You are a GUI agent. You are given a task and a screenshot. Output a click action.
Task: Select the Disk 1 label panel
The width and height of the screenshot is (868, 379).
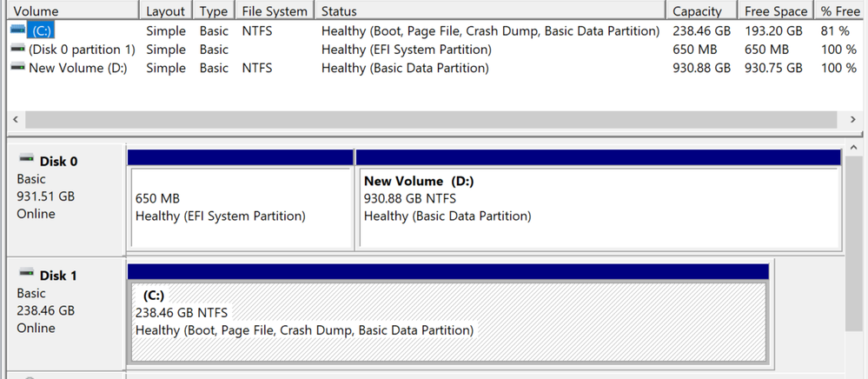pyautogui.click(x=66, y=314)
